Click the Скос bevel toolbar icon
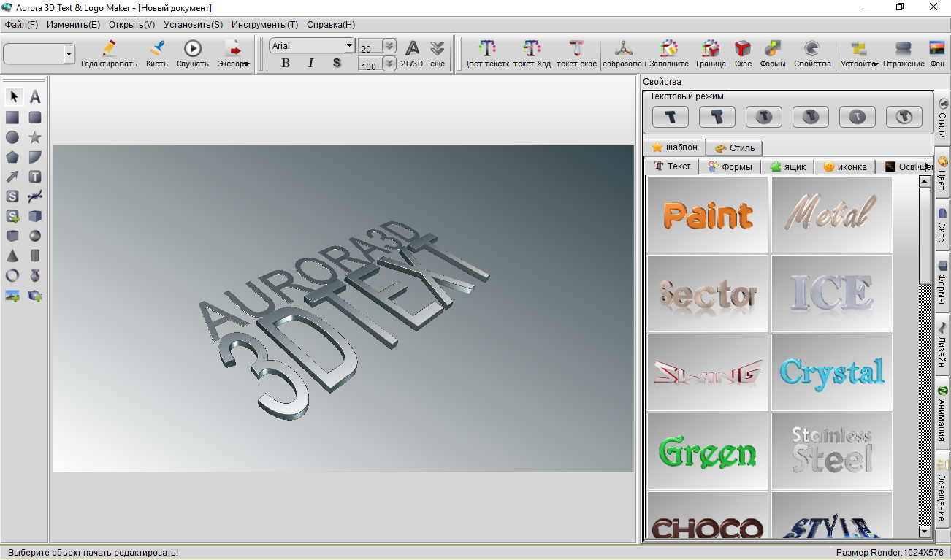The height and width of the screenshot is (560, 951). [x=743, y=54]
